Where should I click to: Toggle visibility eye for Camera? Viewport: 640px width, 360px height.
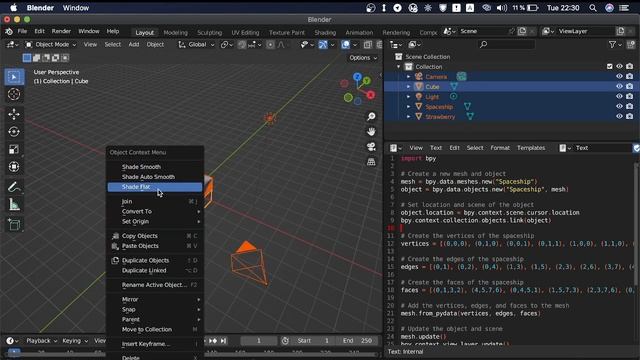619,76
